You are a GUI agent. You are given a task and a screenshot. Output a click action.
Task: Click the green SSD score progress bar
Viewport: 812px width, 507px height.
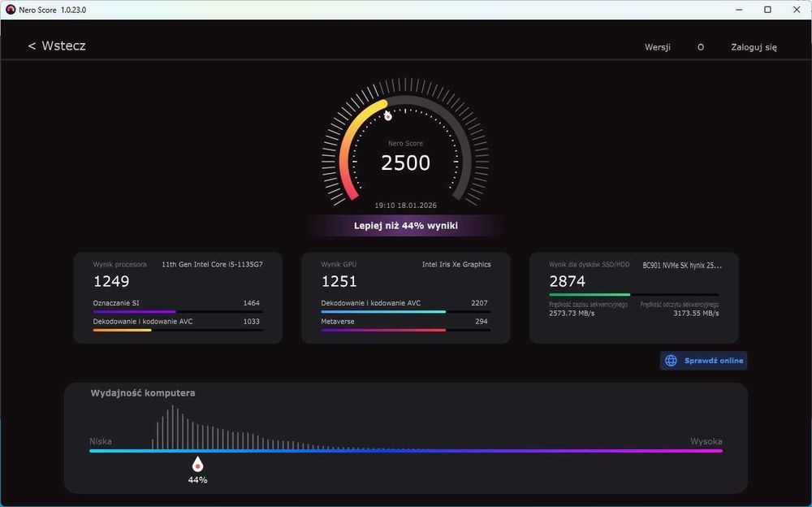634,294
